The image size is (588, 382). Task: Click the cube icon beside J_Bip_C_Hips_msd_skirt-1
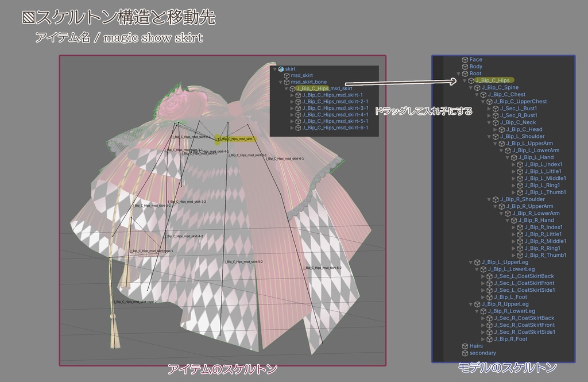pyautogui.click(x=299, y=95)
